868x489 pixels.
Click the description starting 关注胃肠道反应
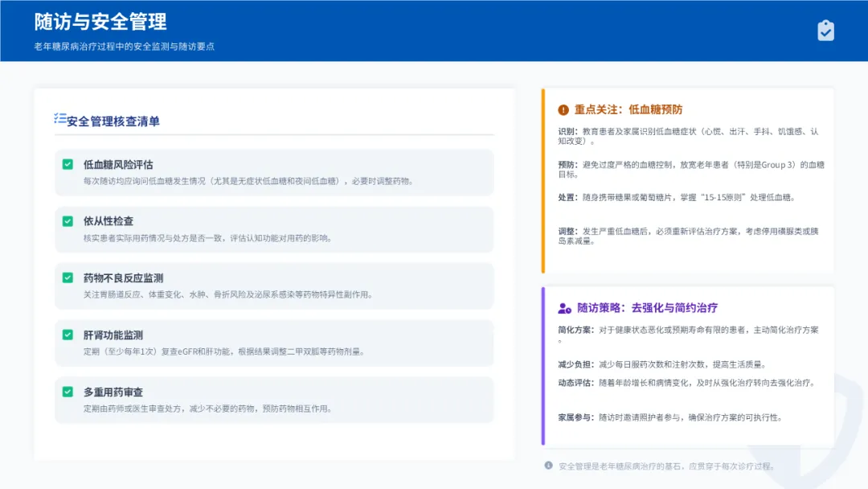228,294
